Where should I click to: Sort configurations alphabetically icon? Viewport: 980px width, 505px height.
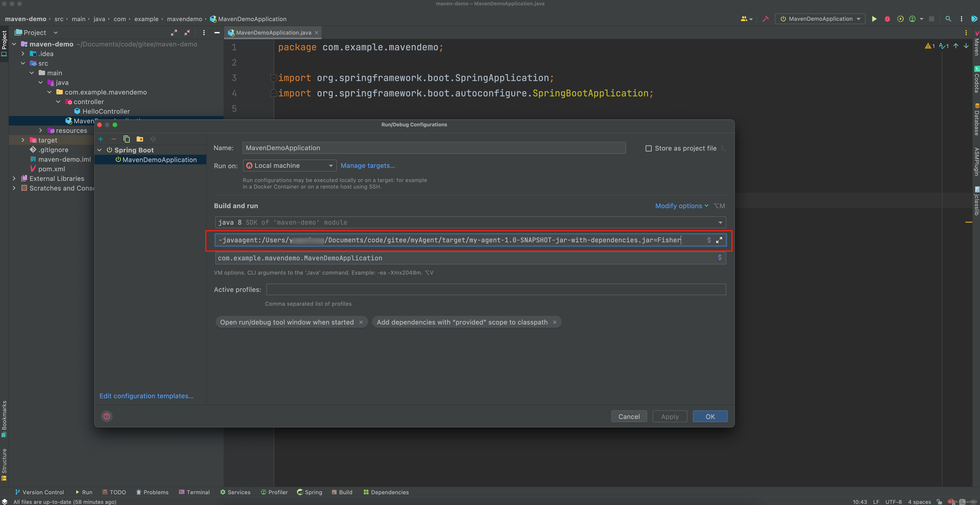point(153,139)
